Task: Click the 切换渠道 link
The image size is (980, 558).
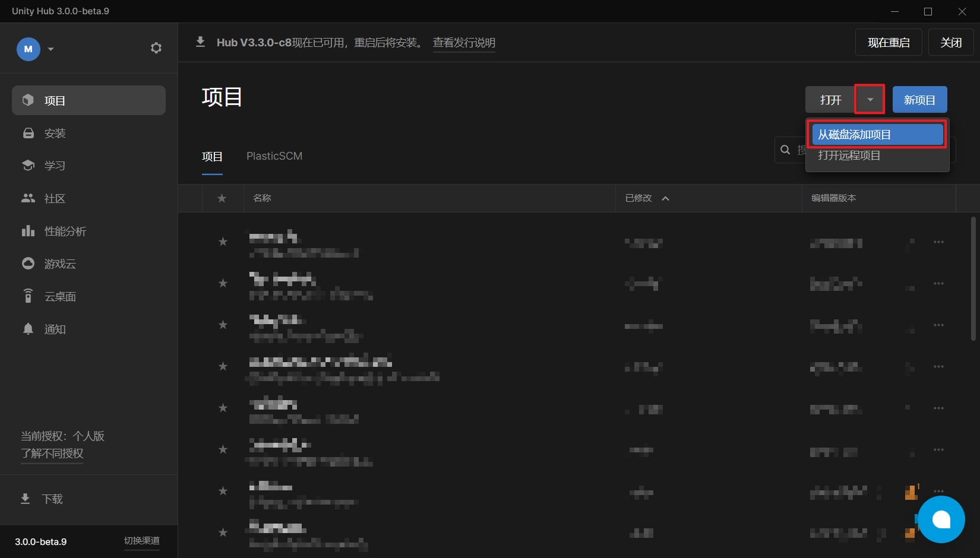Action: pyautogui.click(x=142, y=541)
